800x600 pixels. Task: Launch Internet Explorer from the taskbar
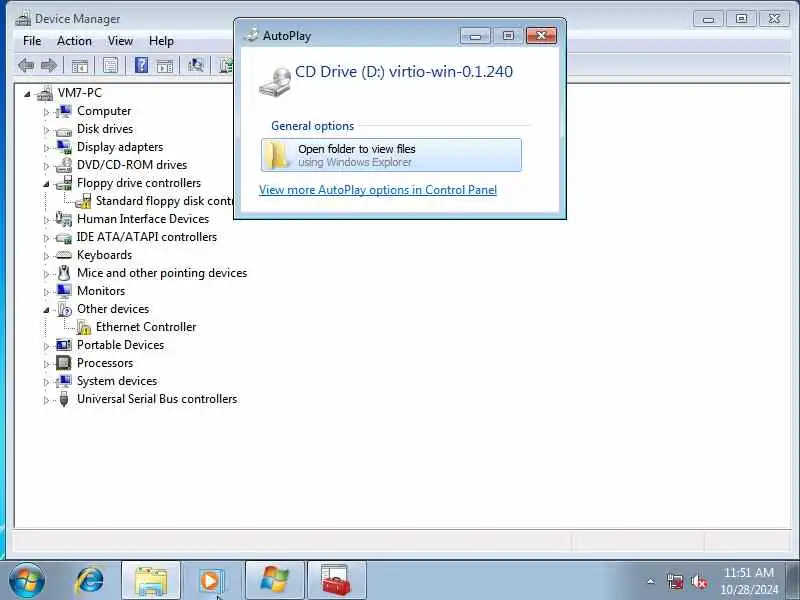pyautogui.click(x=89, y=581)
